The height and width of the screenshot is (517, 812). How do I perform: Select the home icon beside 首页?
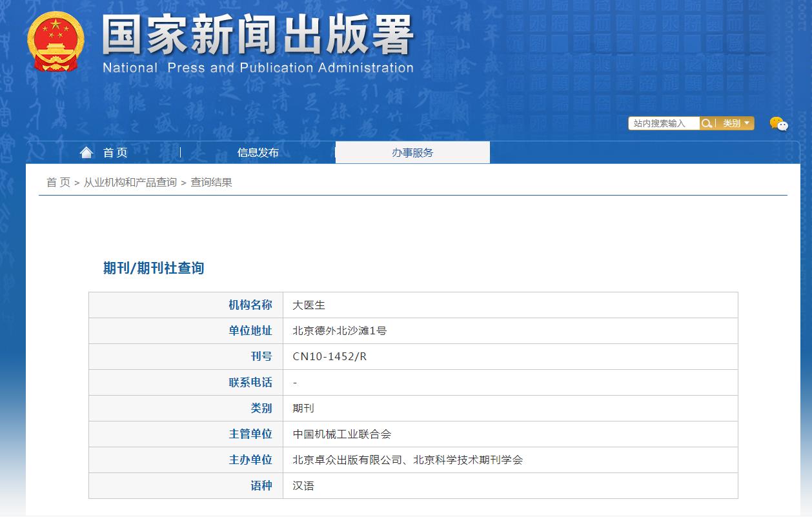(86, 152)
